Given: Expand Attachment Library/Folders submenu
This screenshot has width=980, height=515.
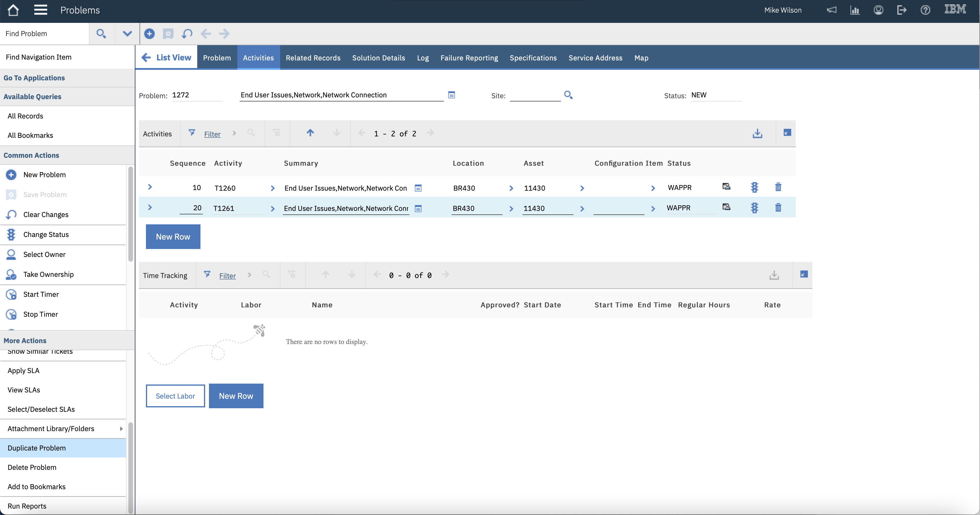Looking at the screenshot, I should [x=121, y=428].
